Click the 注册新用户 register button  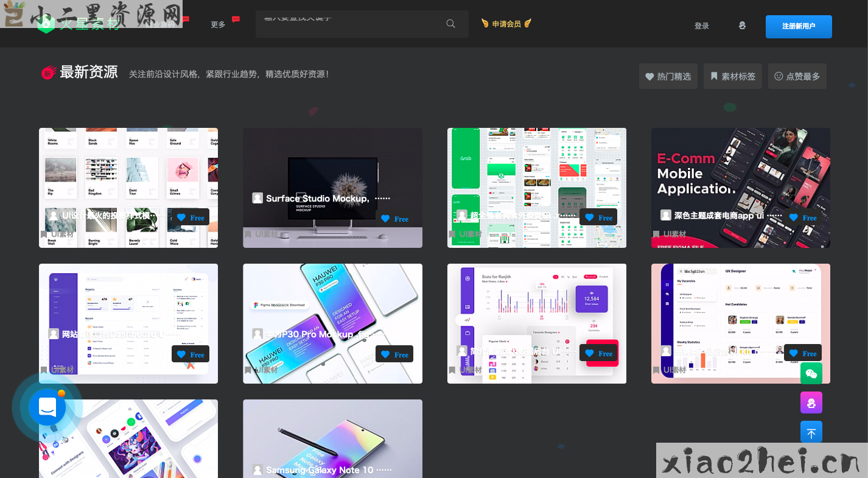pyautogui.click(x=799, y=27)
